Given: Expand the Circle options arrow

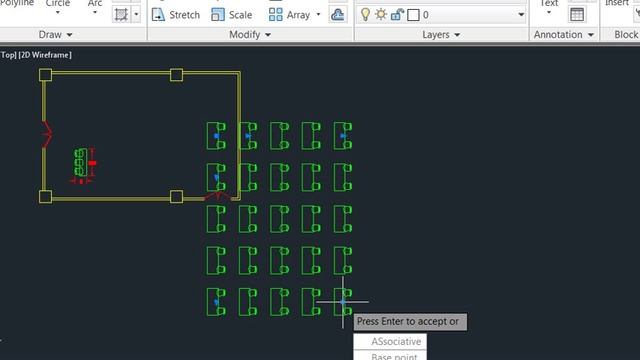Looking at the screenshot, I should coord(58,13).
